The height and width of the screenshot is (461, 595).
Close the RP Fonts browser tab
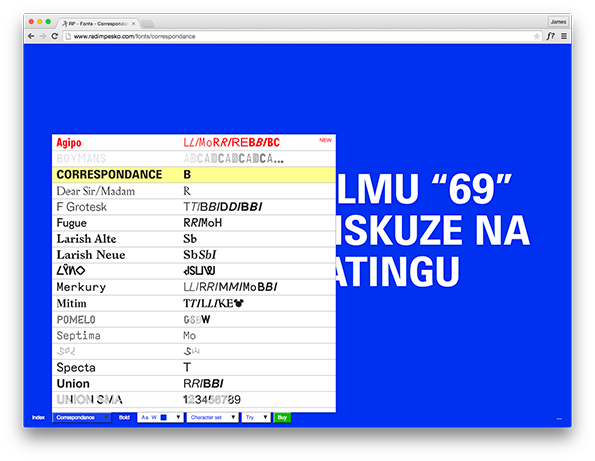(133, 24)
